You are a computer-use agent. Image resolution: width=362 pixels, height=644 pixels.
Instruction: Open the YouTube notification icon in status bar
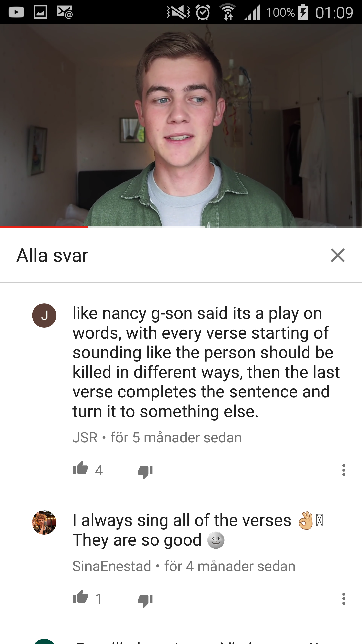(x=16, y=12)
